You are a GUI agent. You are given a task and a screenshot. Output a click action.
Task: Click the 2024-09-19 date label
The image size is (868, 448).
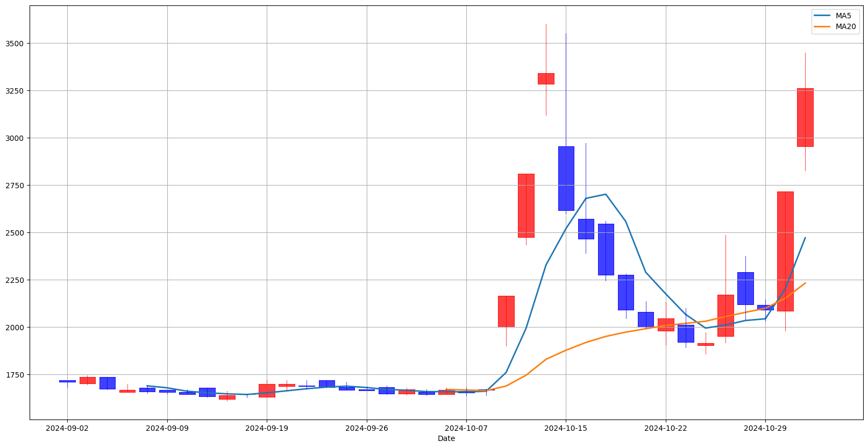(x=267, y=428)
